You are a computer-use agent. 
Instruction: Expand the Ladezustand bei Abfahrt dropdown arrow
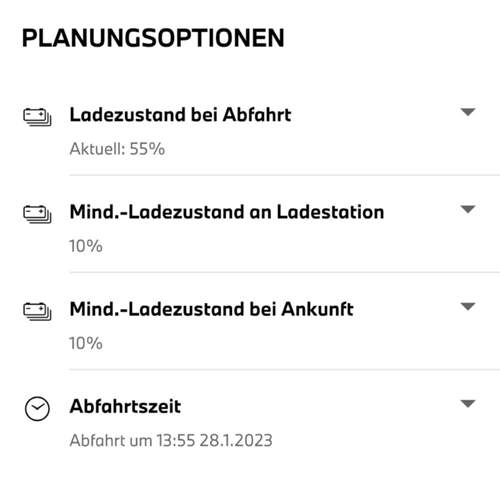click(468, 112)
